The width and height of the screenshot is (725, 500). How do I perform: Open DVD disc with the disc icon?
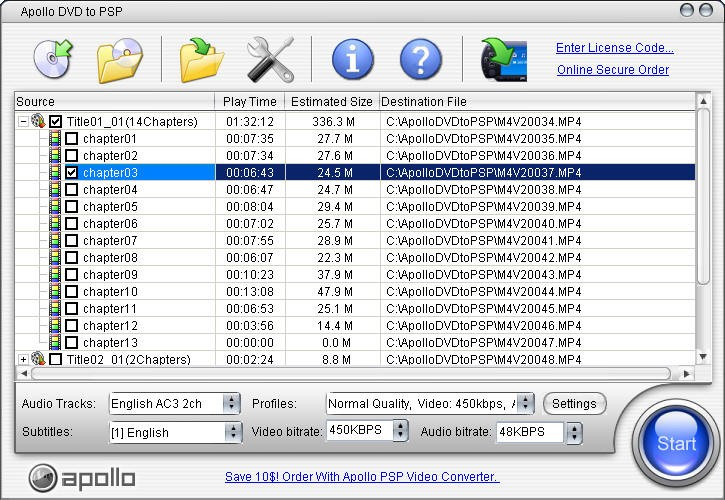[x=53, y=59]
